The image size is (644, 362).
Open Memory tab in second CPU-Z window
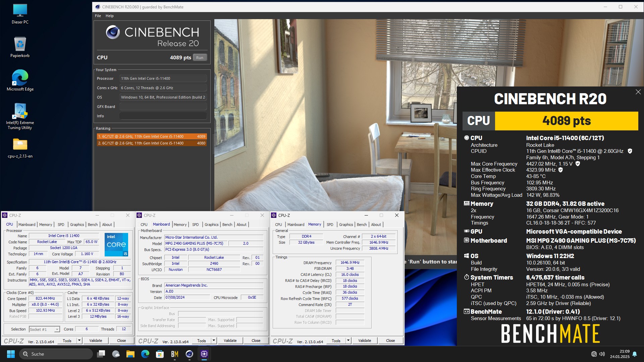click(x=180, y=225)
